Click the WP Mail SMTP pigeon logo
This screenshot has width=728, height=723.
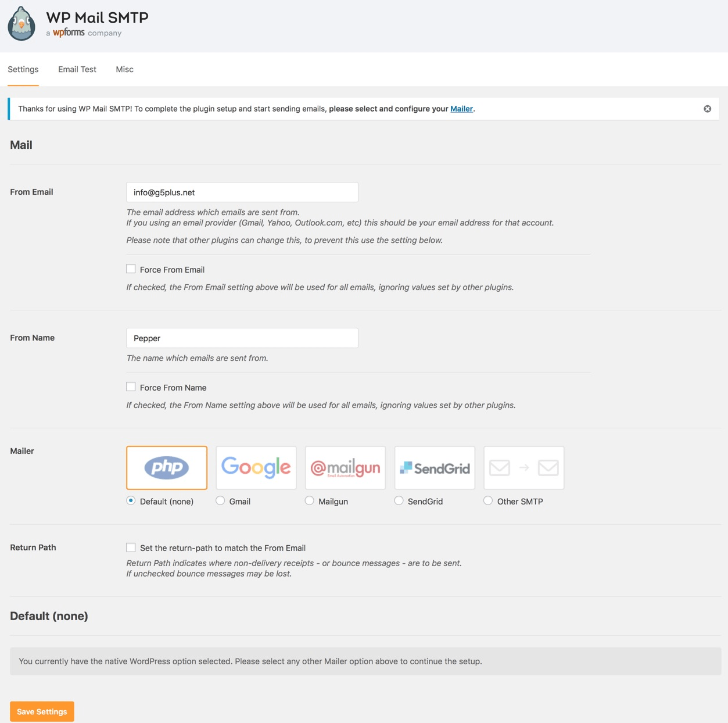21,24
